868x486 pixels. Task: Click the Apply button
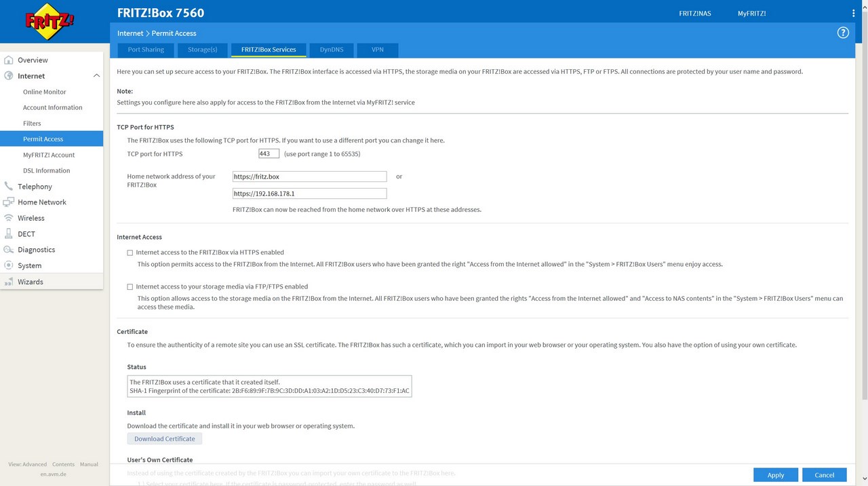(776, 475)
